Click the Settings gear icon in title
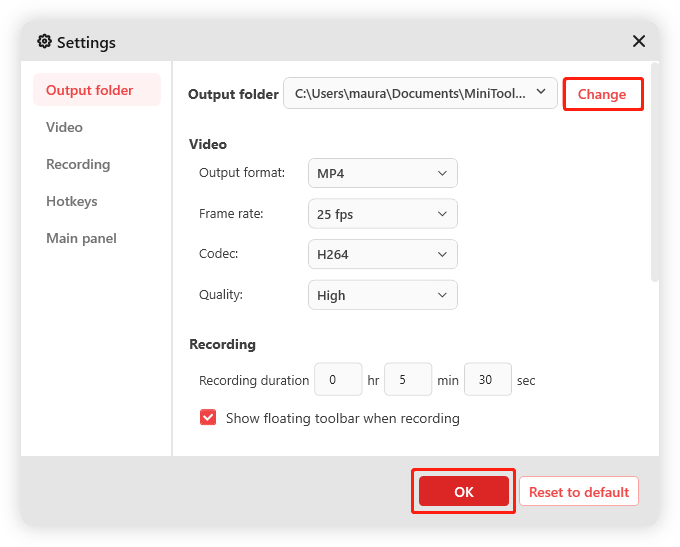This screenshot has width=680, height=547. coord(44,42)
